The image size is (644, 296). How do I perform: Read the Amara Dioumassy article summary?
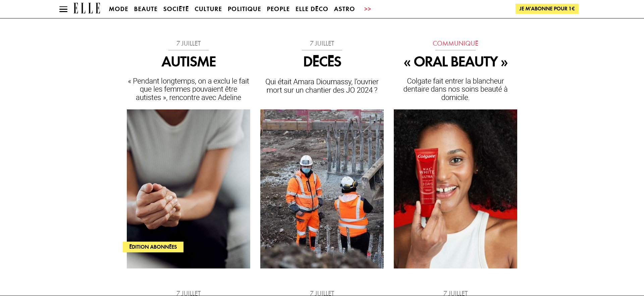click(x=322, y=86)
